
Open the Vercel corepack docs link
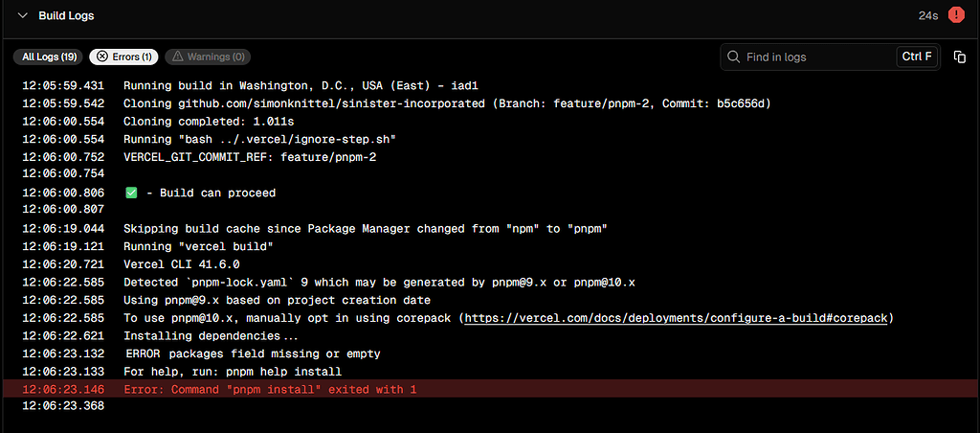[x=678, y=318]
